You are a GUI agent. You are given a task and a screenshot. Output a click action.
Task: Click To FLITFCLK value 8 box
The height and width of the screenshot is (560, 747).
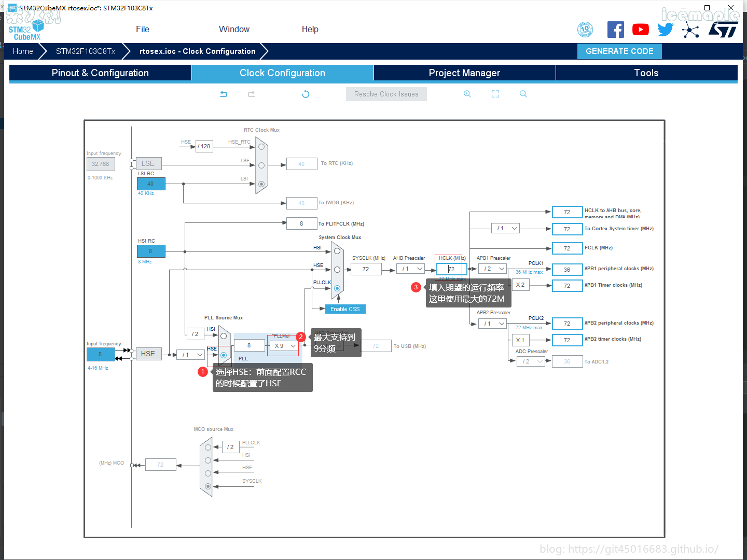click(x=301, y=223)
